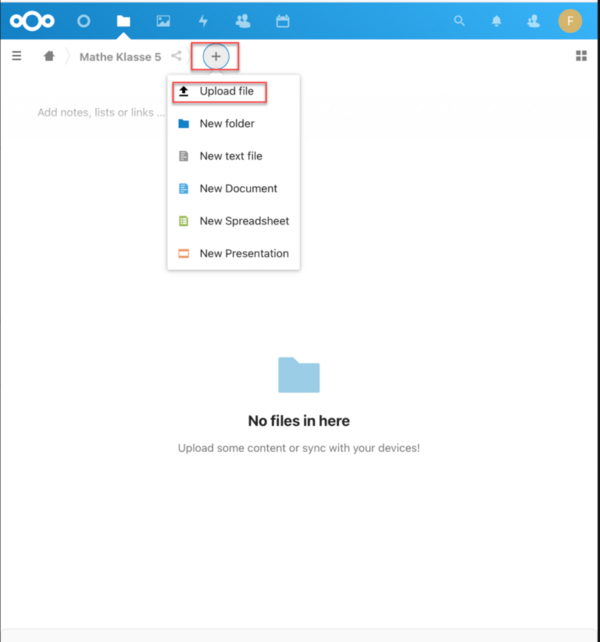
Task: Choose New Spreadsheet
Action: click(x=233, y=221)
